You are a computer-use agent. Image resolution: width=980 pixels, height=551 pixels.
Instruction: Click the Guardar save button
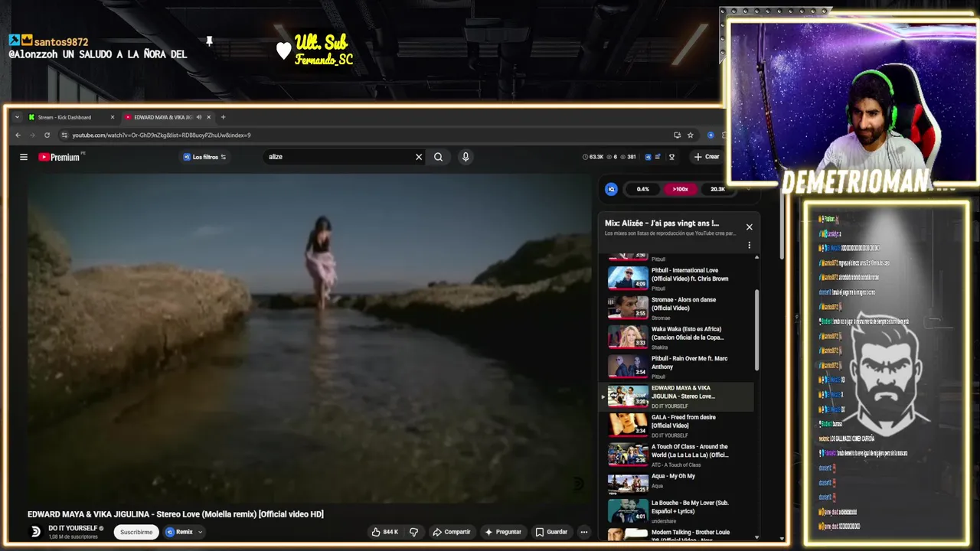tap(551, 532)
